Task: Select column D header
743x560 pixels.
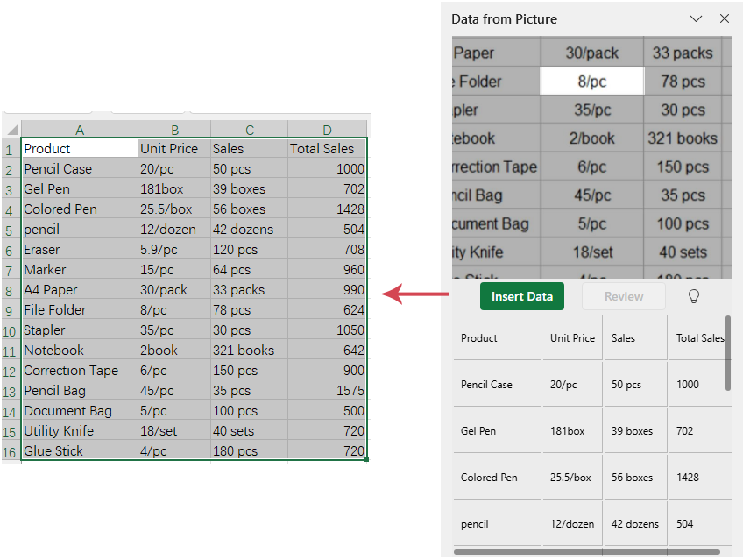Action: coord(327,130)
